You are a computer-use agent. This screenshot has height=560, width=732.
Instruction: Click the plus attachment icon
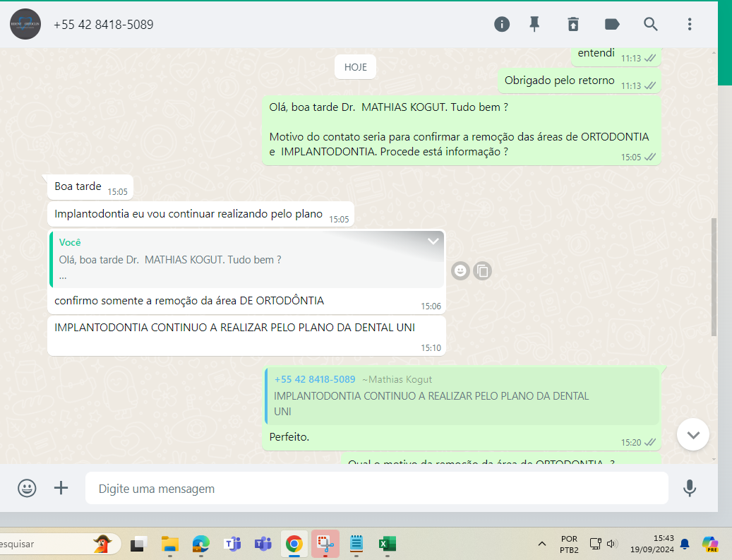pos(61,488)
